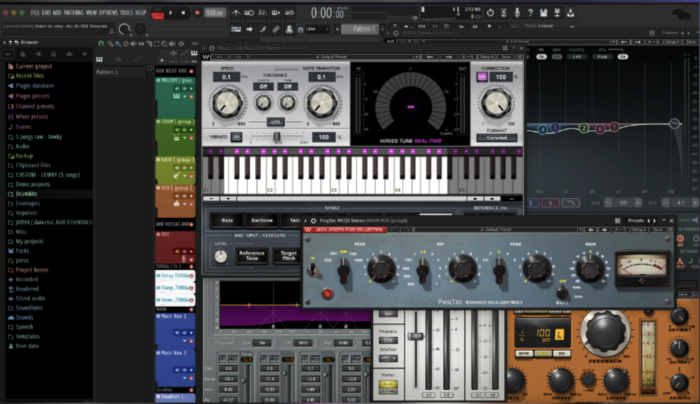Toggle the first Tolerance Off button (cents)

[263, 87]
